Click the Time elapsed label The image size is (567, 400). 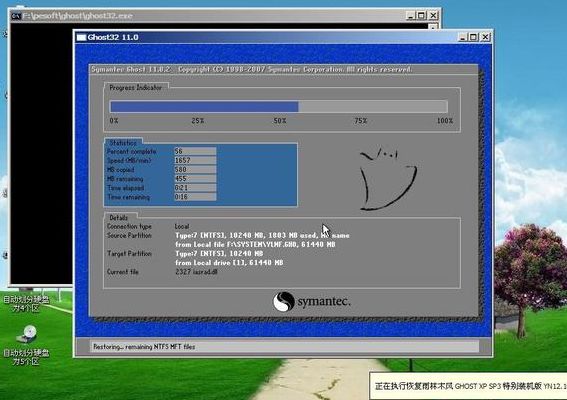point(125,188)
